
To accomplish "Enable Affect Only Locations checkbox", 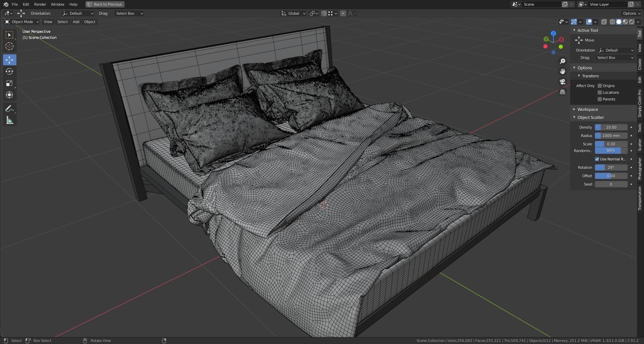I will click(600, 92).
